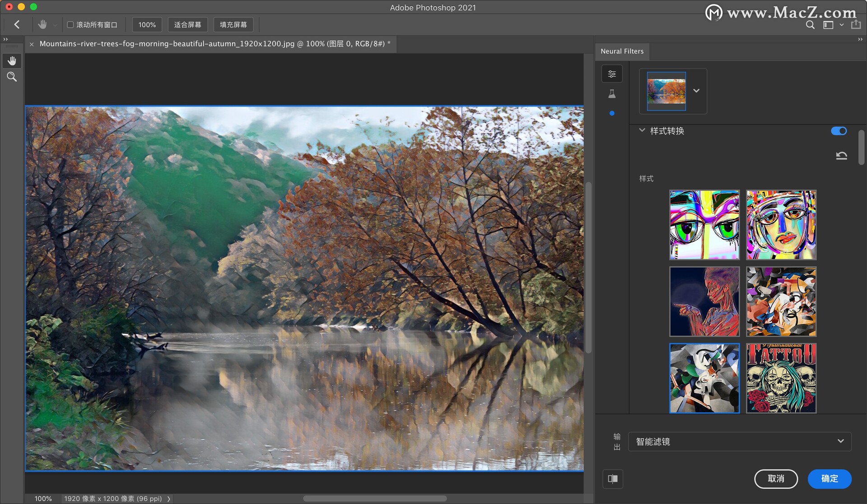
Task: Switch to the Neural Filters tab
Action: [622, 51]
